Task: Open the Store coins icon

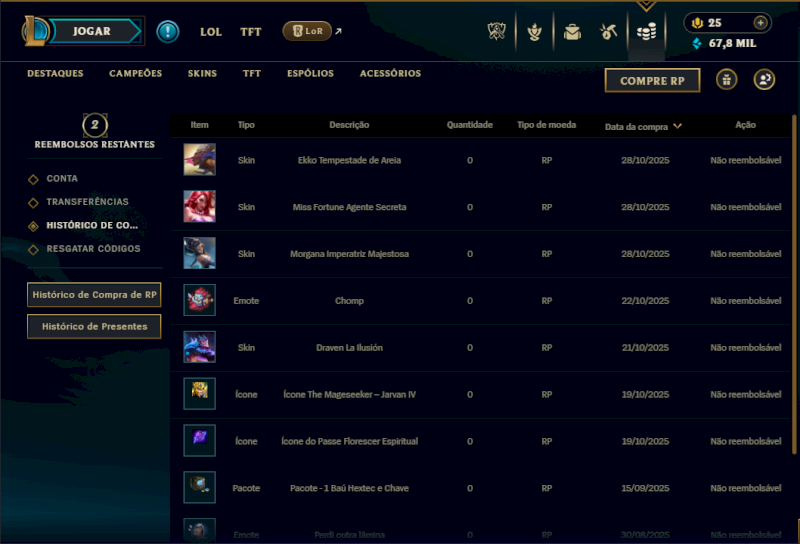Action: pyautogui.click(x=646, y=32)
